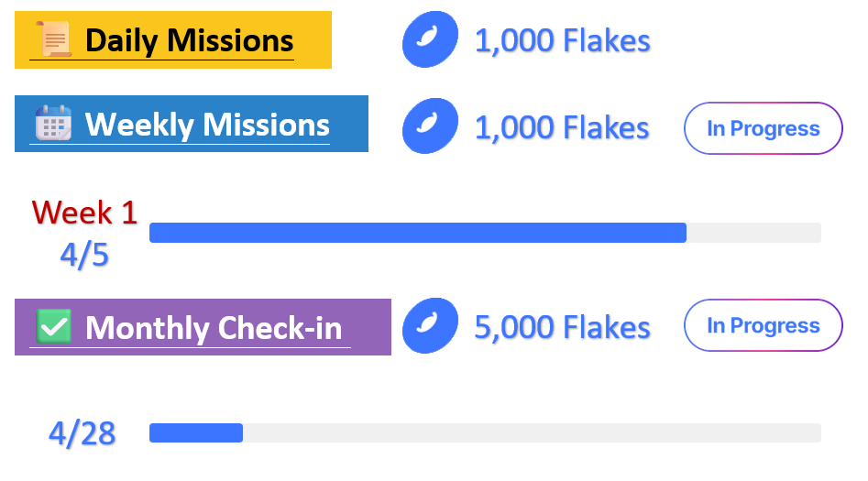This screenshot has width=868, height=481.
Task: Click the 4/5 weekly progress counter
Action: click(84, 256)
